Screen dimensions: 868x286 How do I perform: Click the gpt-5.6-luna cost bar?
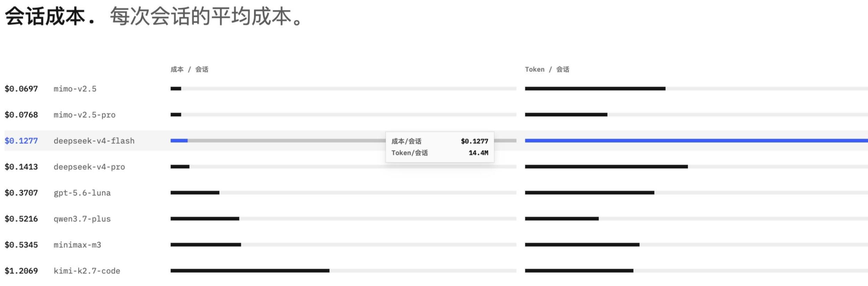point(195,193)
